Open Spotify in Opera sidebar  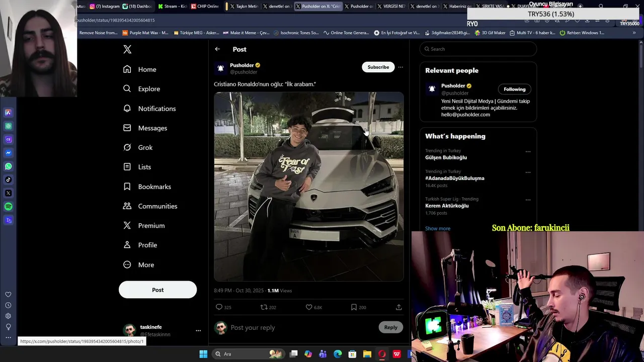tap(8, 207)
